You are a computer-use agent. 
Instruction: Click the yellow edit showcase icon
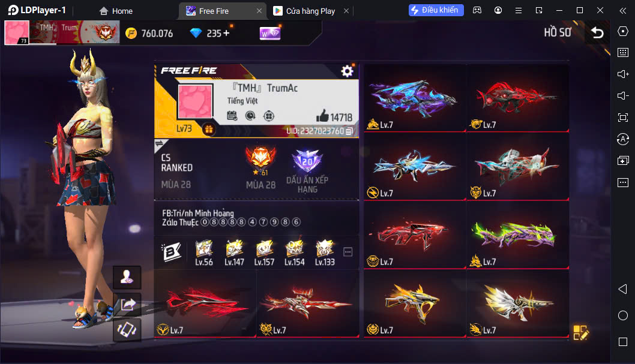pyautogui.click(x=580, y=332)
